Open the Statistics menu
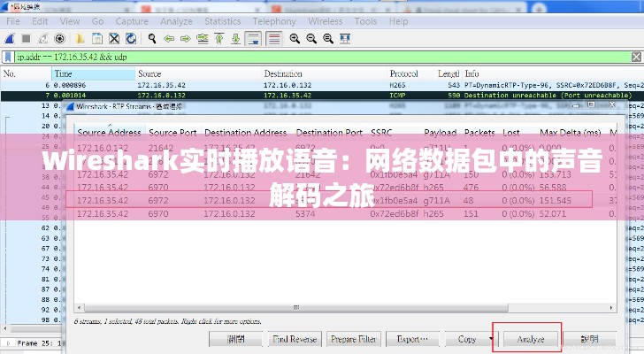644x354 pixels. coord(222,21)
